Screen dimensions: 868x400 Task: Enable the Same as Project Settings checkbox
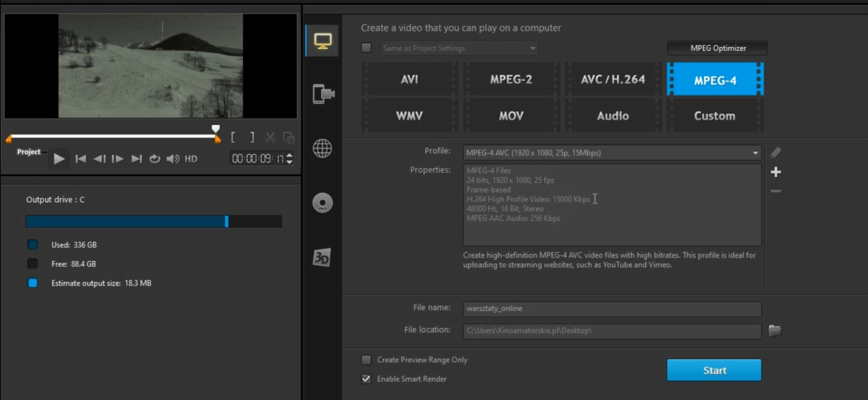366,48
